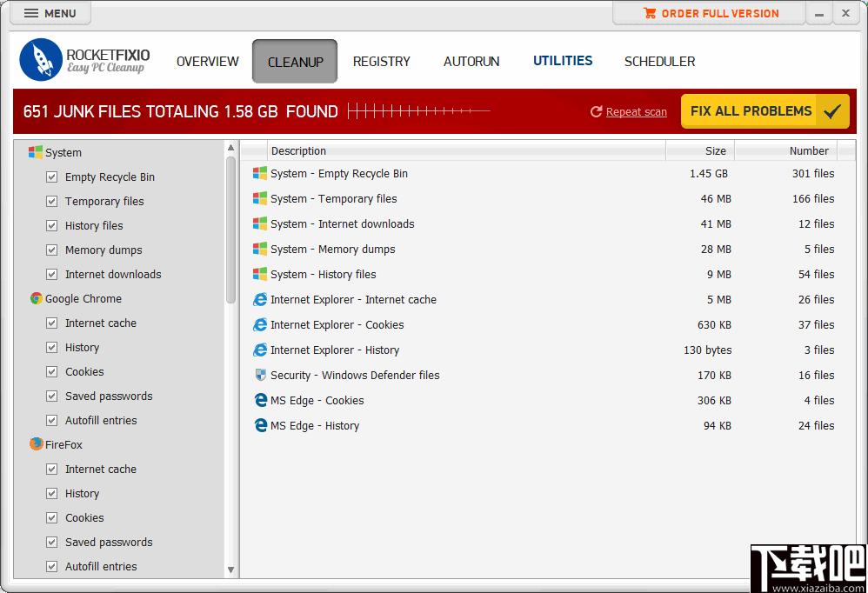The height and width of the screenshot is (593, 868).
Task: Click the sidebar scroll up arrow
Action: [x=230, y=148]
